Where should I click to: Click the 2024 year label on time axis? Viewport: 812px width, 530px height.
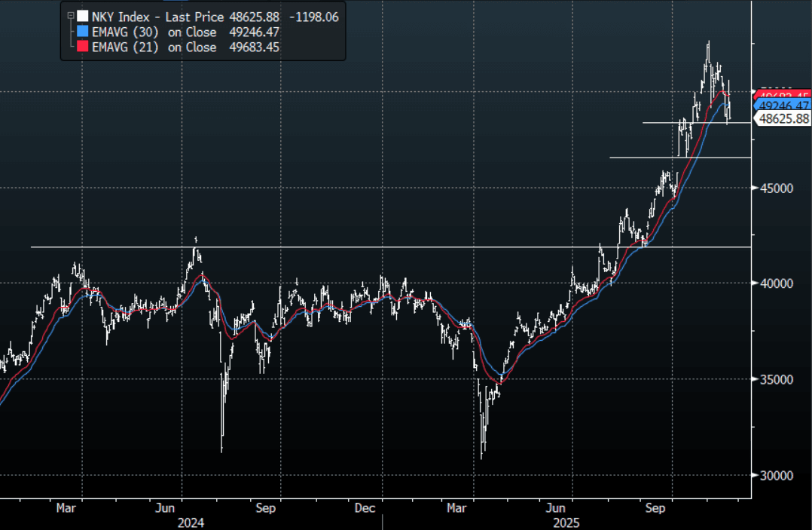(190, 522)
